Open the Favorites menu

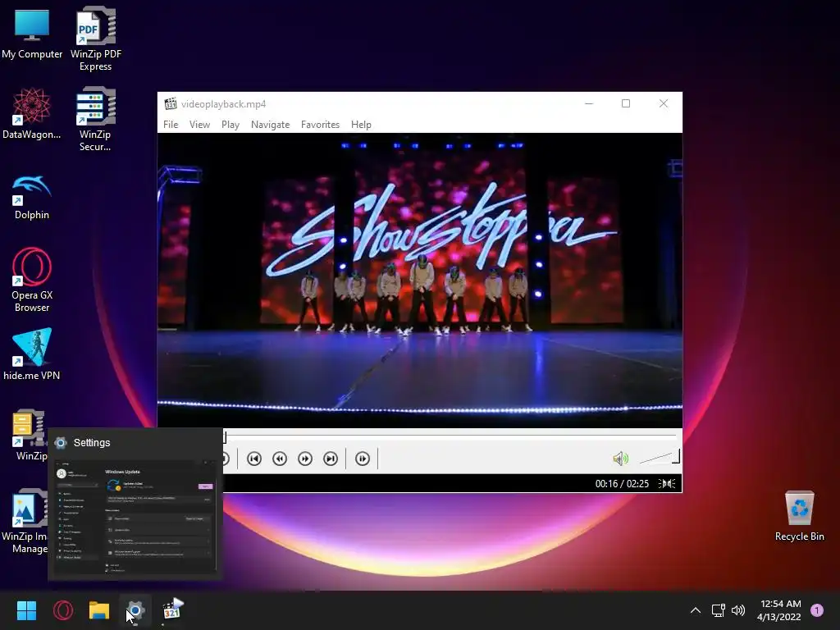point(320,125)
